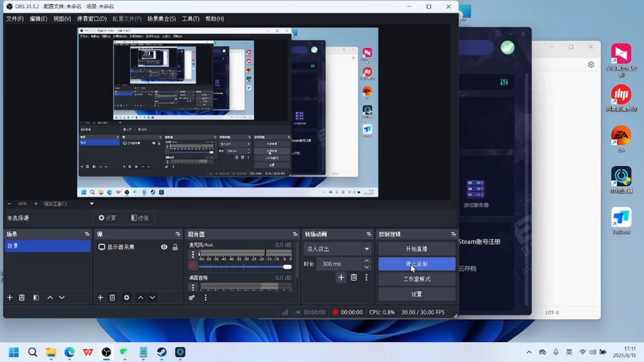Click the green avatar in dark window
The width and height of the screenshot is (644, 362).
508,48
